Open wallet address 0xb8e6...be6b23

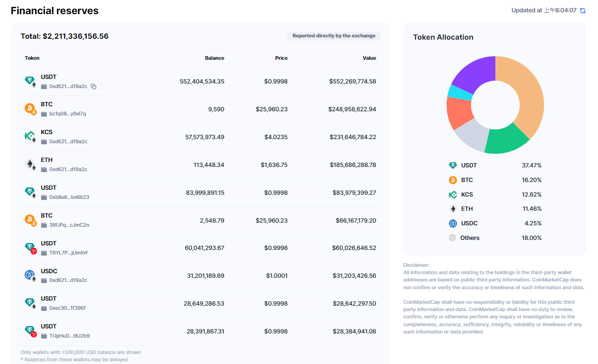coord(69,197)
